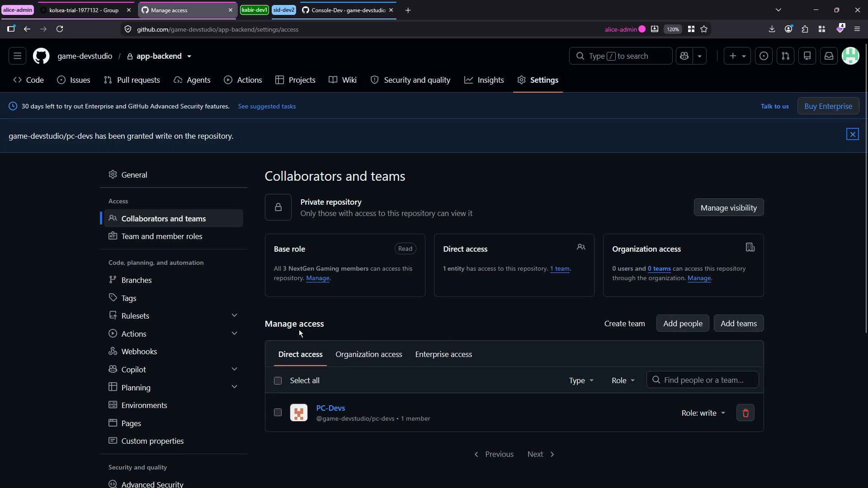The image size is (868, 488).
Task: Open the issues icon in header
Action: pos(764,56)
